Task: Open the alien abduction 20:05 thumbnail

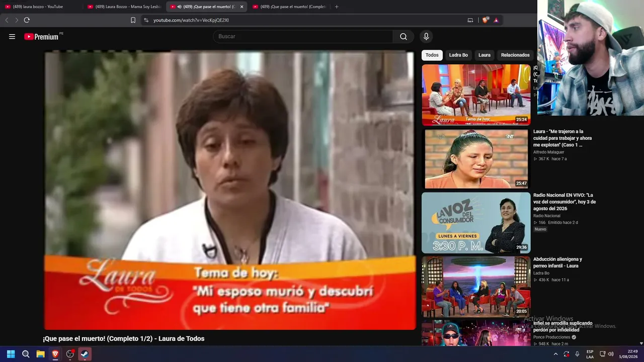Action: tap(476, 287)
